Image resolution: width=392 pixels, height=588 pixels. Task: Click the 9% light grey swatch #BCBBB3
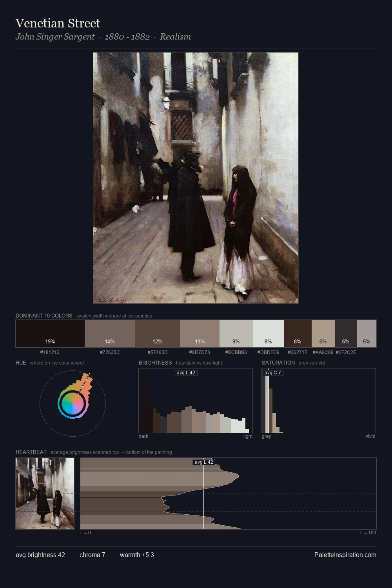click(x=236, y=334)
